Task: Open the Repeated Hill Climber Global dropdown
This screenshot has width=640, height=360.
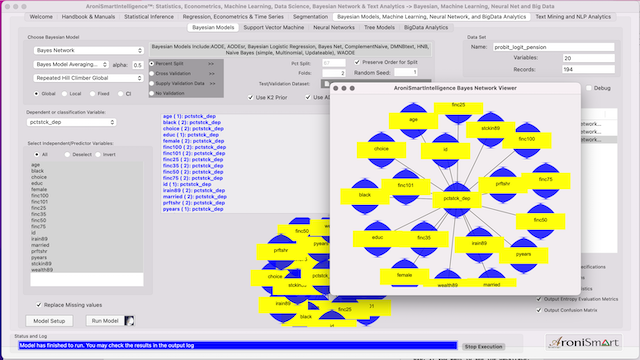Action: point(88,78)
